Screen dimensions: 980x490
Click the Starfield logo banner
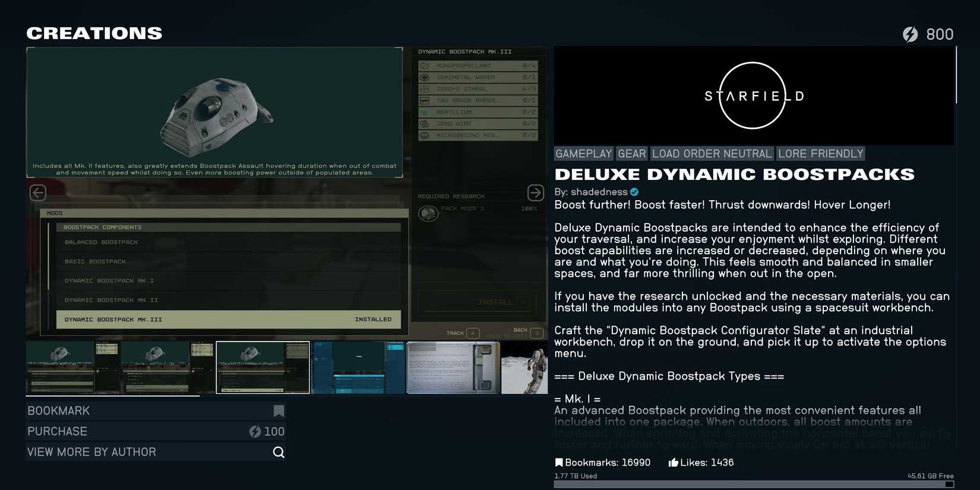[754, 96]
